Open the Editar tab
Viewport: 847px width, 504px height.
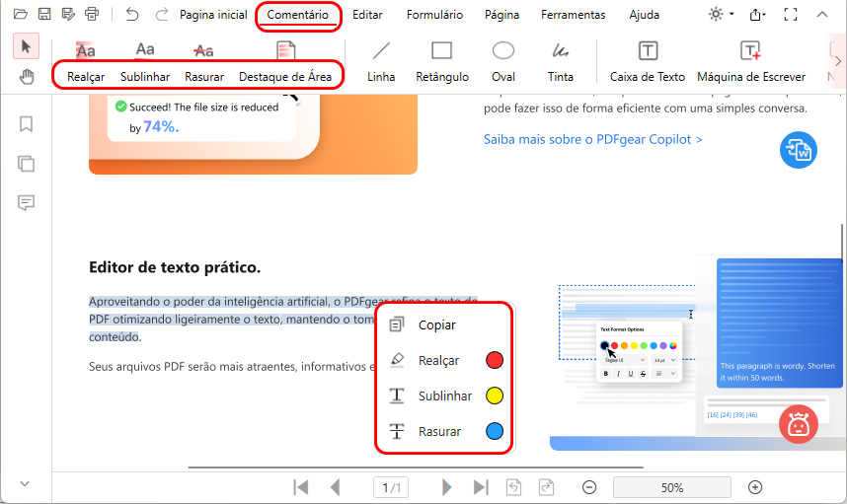pos(367,15)
